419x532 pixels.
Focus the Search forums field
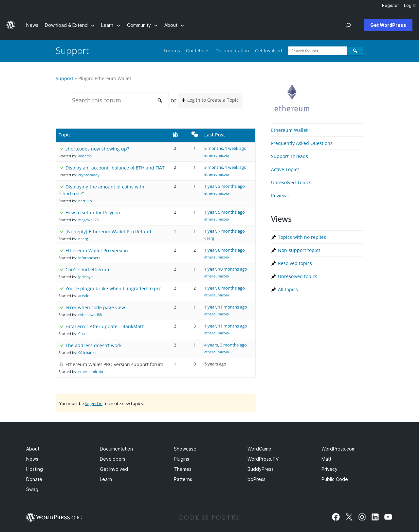pyautogui.click(x=318, y=51)
